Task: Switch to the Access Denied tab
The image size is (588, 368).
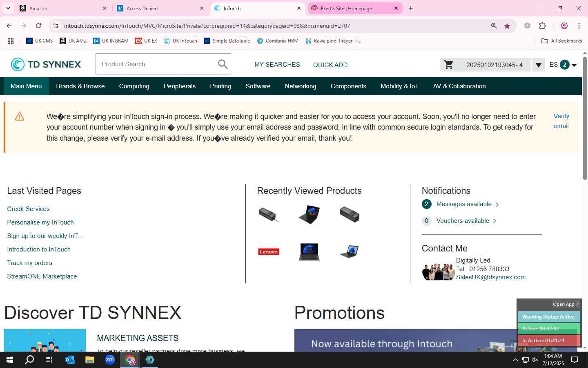Action: [160, 8]
